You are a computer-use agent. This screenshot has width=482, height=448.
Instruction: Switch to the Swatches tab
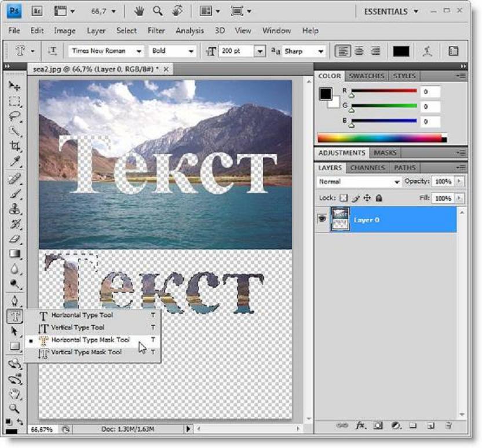pos(366,76)
